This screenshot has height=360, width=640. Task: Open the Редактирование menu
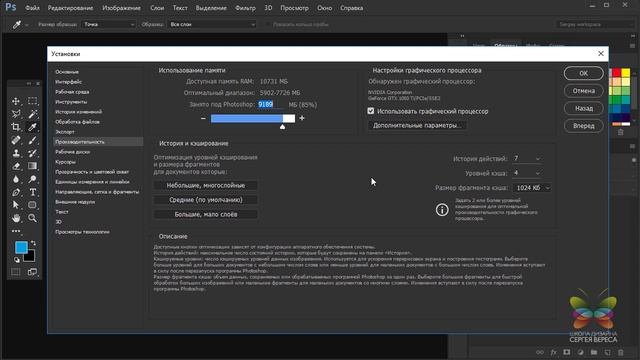point(70,8)
